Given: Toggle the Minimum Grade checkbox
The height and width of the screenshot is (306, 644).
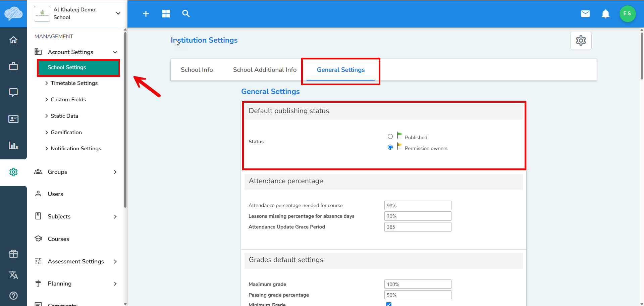Looking at the screenshot, I should [389, 304].
